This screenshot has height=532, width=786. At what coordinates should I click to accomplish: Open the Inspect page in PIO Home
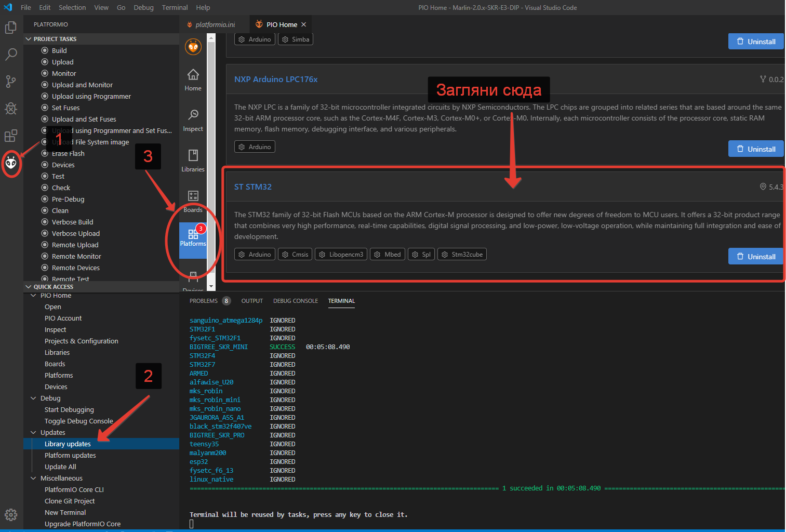tap(193, 120)
